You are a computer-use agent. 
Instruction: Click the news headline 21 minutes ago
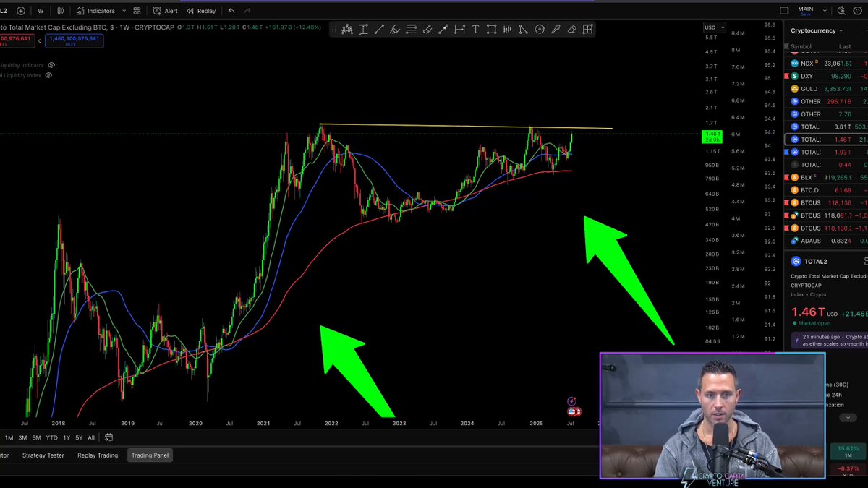pos(830,340)
